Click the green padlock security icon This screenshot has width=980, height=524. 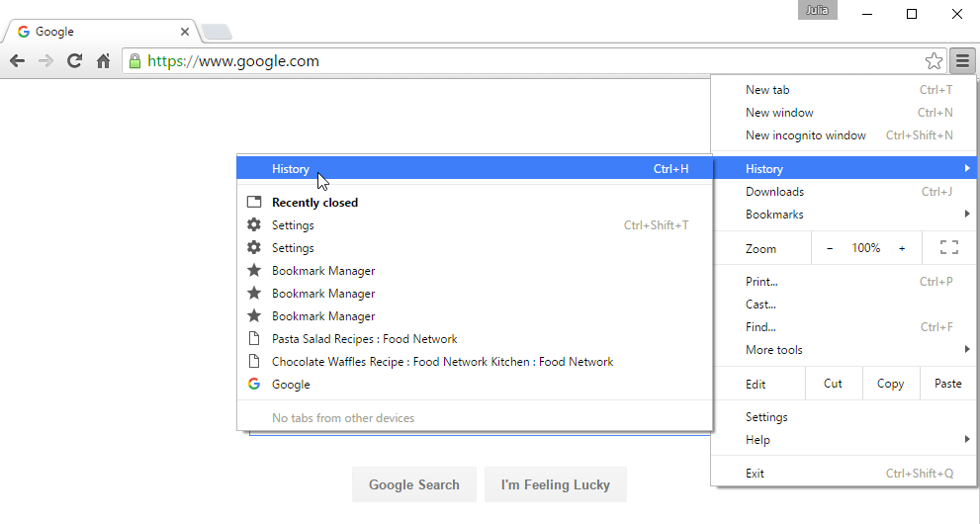(x=135, y=61)
